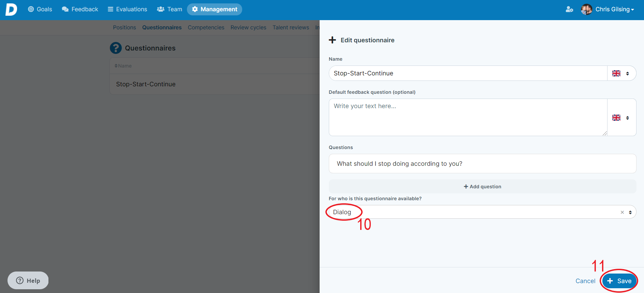The width and height of the screenshot is (644, 293).
Task: Open the user settings icon in header
Action: (569, 9)
